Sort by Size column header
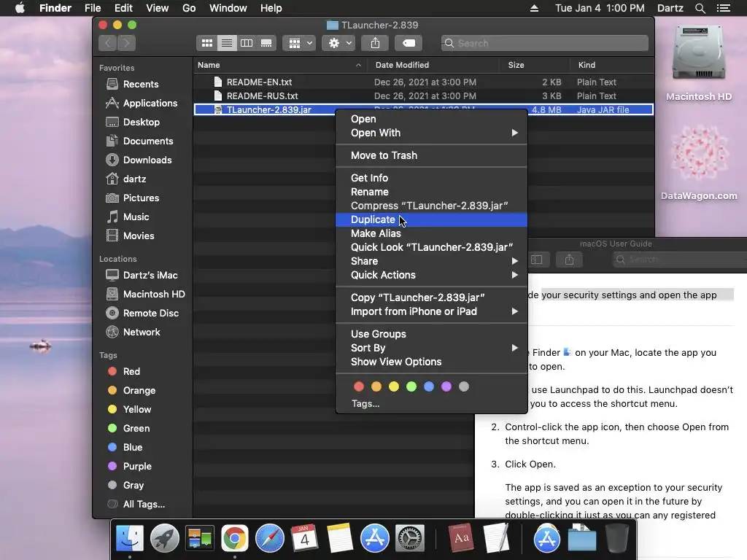747x560 pixels. (x=535, y=65)
